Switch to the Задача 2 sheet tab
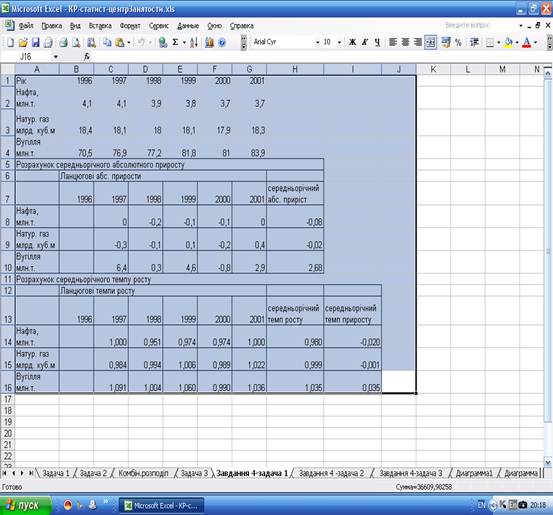Viewport: 553px width, 515px height. tap(93, 473)
